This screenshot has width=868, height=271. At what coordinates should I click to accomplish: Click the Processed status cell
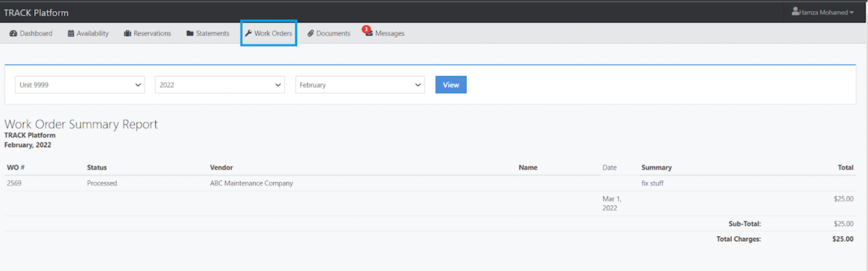pyautogui.click(x=102, y=184)
